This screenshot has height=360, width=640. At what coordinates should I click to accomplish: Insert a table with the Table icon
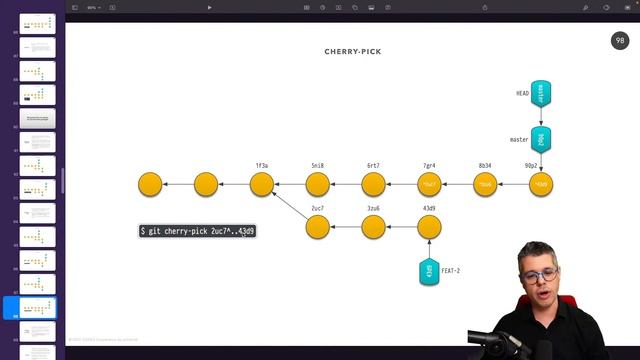[x=307, y=7]
